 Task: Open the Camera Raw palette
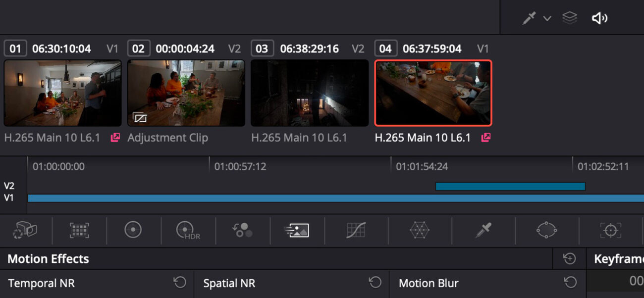tap(24, 230)
